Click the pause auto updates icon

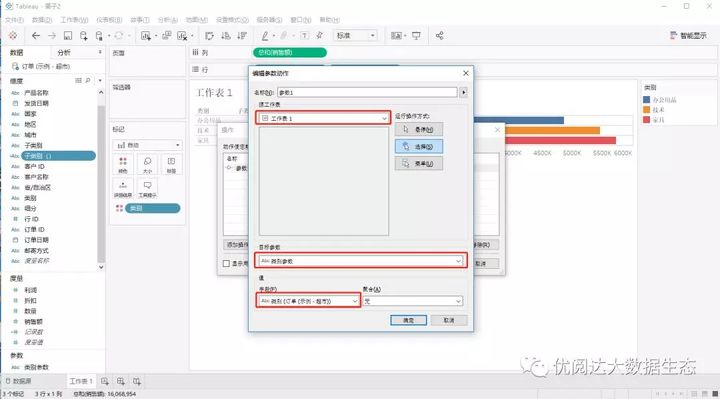click(x=99, y=35)
